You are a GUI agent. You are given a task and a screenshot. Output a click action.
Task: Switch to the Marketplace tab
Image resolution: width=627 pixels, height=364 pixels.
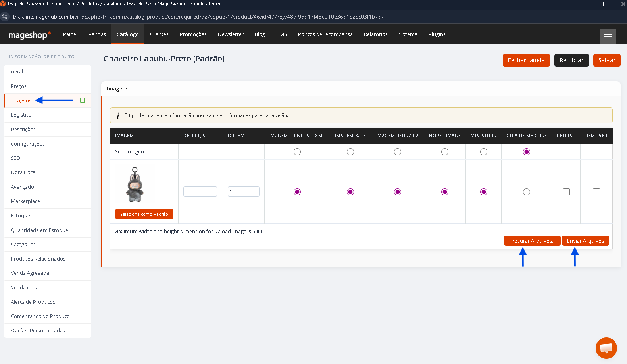click(48, 201)
